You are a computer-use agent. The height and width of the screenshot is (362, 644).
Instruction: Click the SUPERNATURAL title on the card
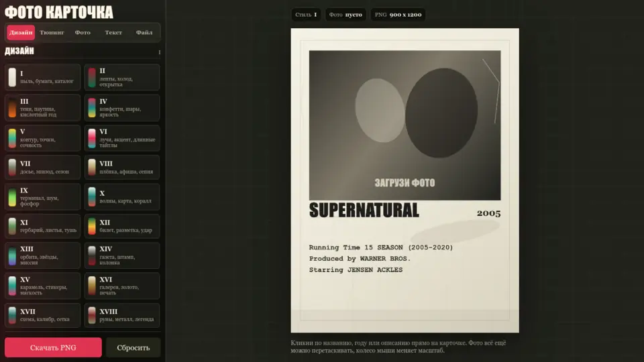[x=364, y=210]
